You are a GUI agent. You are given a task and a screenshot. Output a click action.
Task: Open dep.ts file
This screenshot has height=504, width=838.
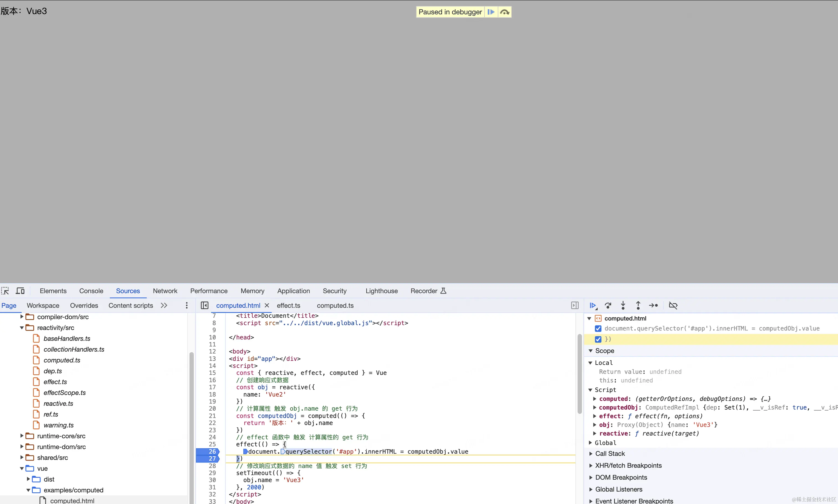(52, 371)
